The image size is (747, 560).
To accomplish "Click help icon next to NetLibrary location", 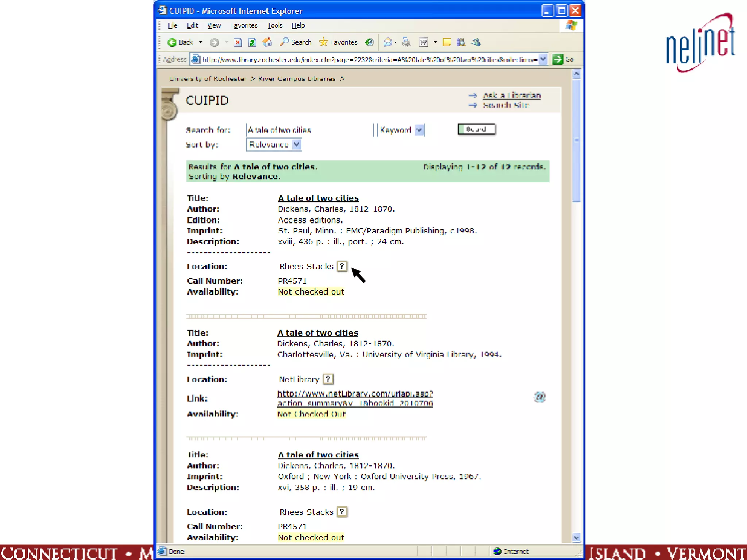I will pyautogui.click(x=328, y=379).
